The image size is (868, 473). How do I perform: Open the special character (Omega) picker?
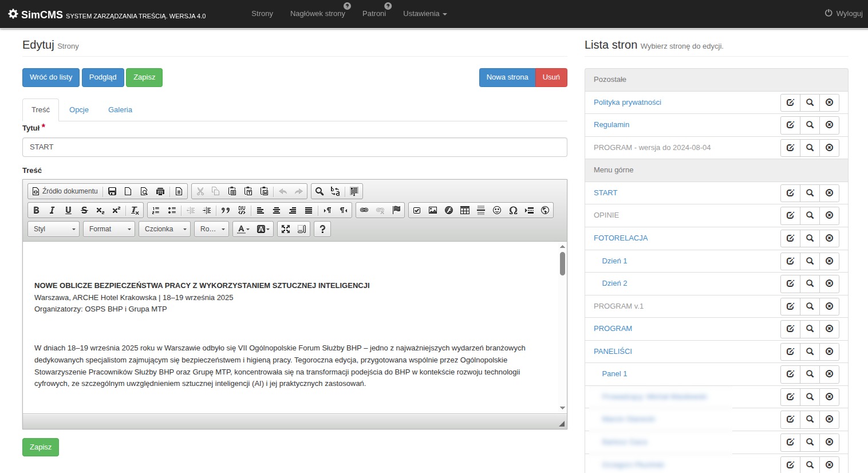513,210
